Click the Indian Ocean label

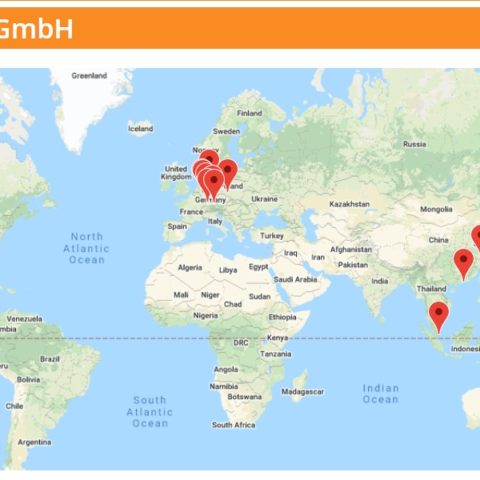(380, 394)
